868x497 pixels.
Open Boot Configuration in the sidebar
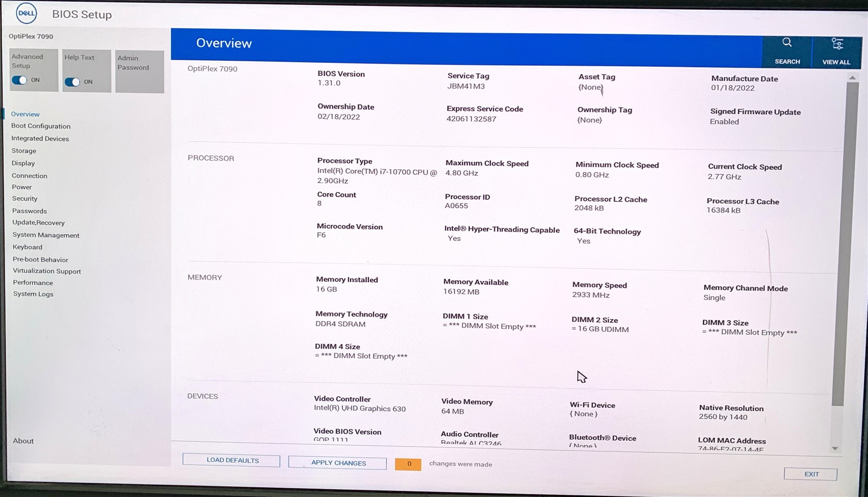tap(41, 126)
